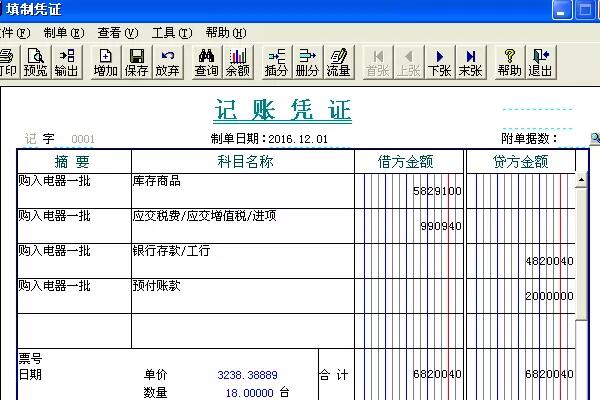
Task: Open the 制单 menu
Action: (x=64, y=33)
